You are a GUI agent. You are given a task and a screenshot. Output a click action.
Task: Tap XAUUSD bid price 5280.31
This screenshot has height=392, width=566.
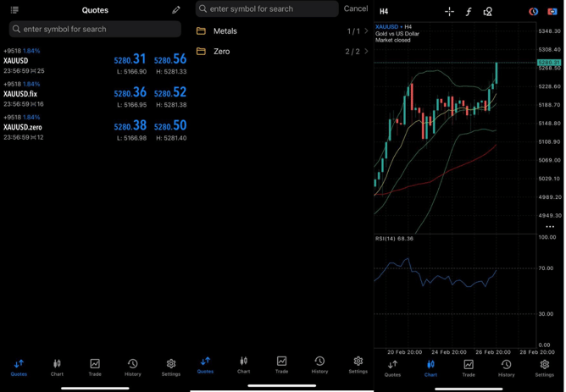(x=130, y=59)
